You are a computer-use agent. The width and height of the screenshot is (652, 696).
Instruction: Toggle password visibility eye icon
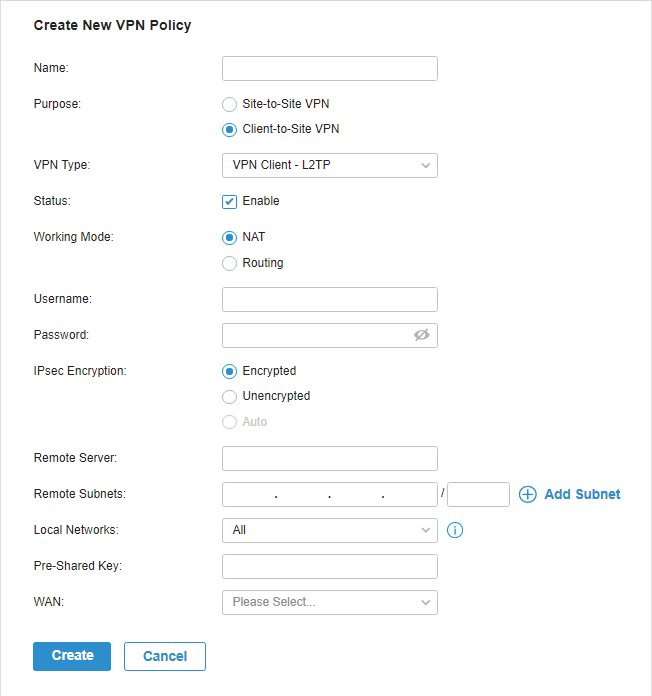[x=422, y=335]
